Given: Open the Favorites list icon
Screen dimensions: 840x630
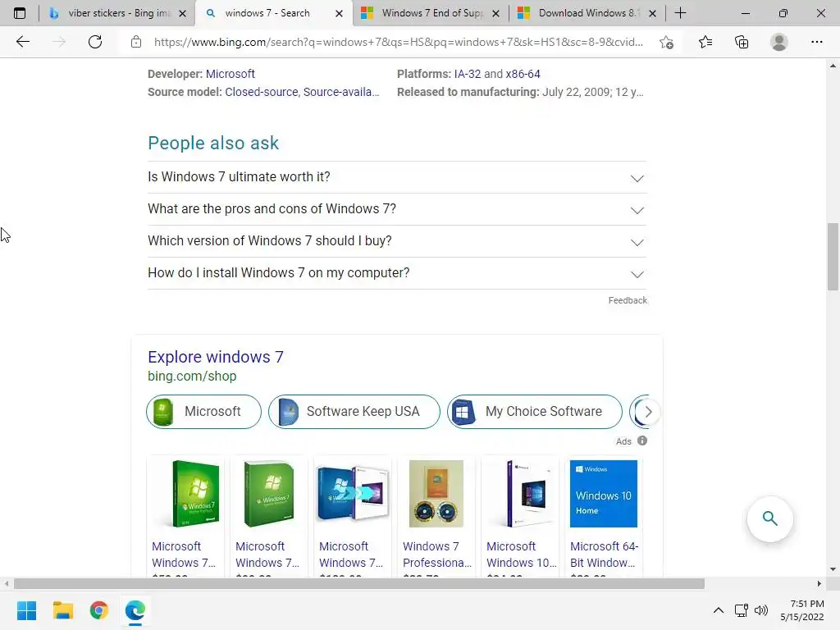Looking at the screenshot, I should tap(705, 42).
